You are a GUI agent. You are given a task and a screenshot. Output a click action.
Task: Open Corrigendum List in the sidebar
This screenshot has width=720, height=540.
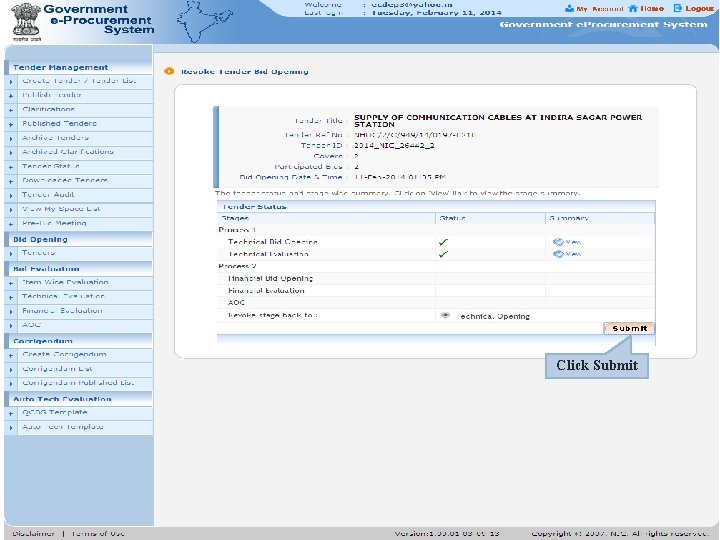57,369
